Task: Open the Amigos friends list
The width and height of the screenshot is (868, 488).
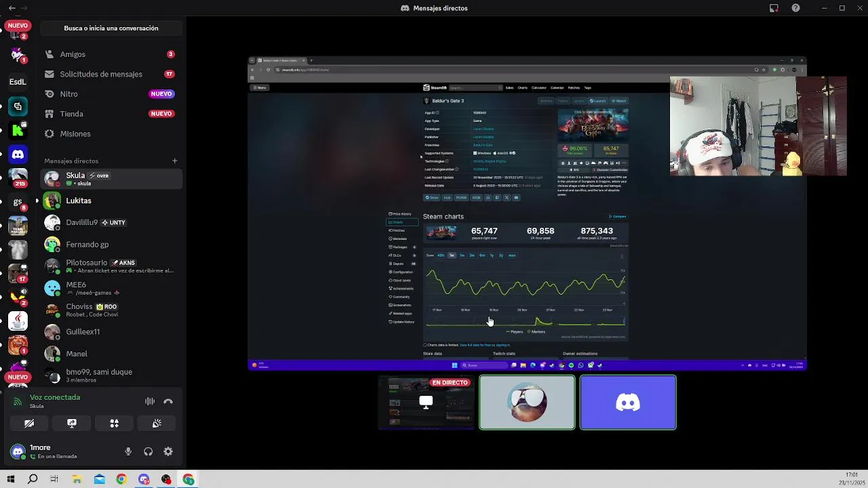Action: point(111,54)
